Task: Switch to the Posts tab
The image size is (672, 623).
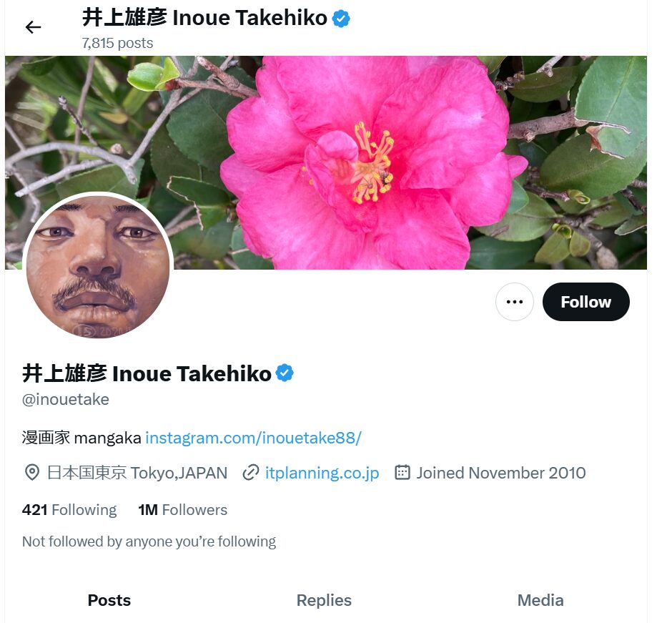Action: [x=109, y=600]
